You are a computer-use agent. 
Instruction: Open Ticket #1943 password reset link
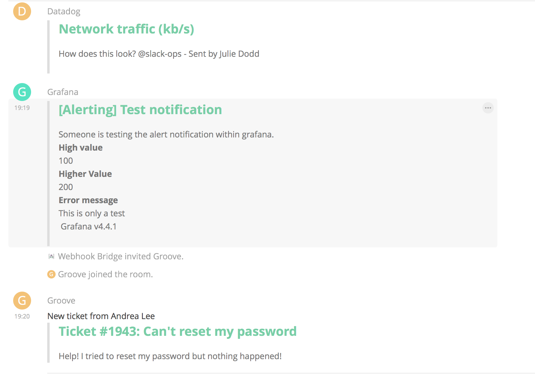178,331
